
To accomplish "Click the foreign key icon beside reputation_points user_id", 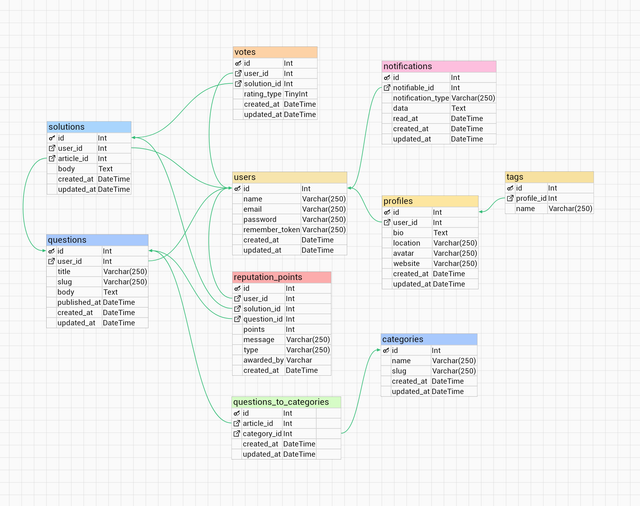I will click(x=238, y=299).
